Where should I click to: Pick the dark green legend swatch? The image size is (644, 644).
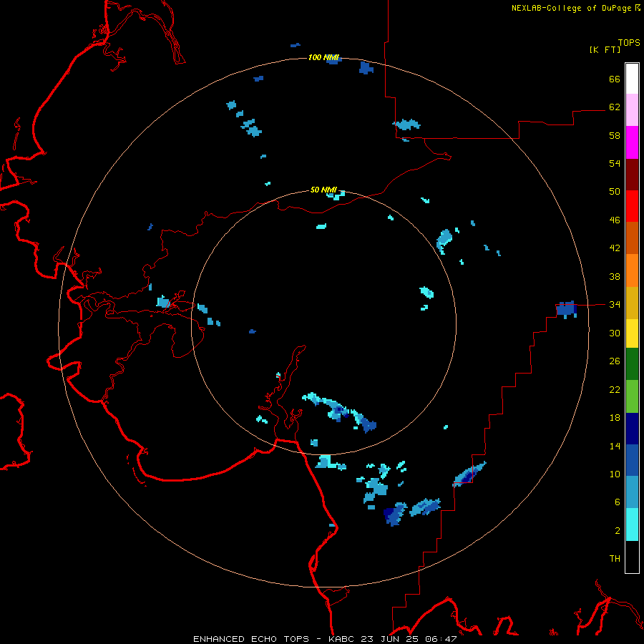pos(632,364)
